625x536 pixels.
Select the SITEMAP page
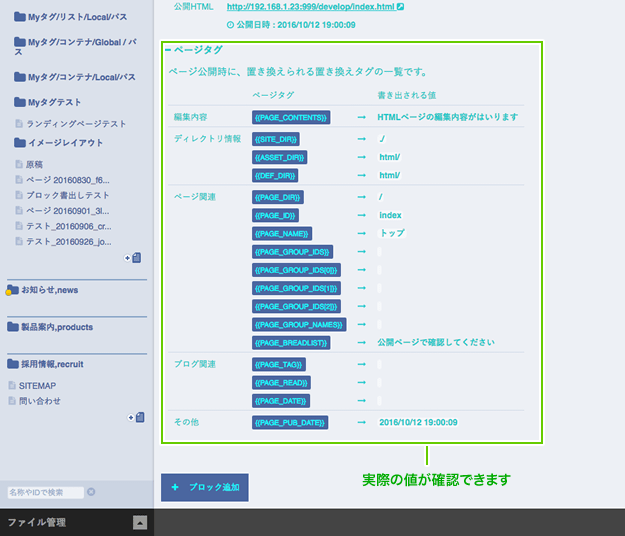tap(37, 385)
